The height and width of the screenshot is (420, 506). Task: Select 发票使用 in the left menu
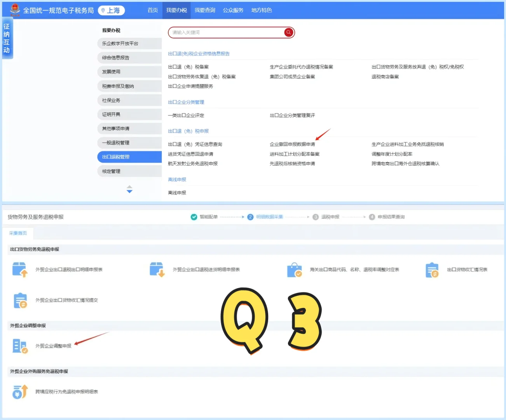[x=129, y=72]
